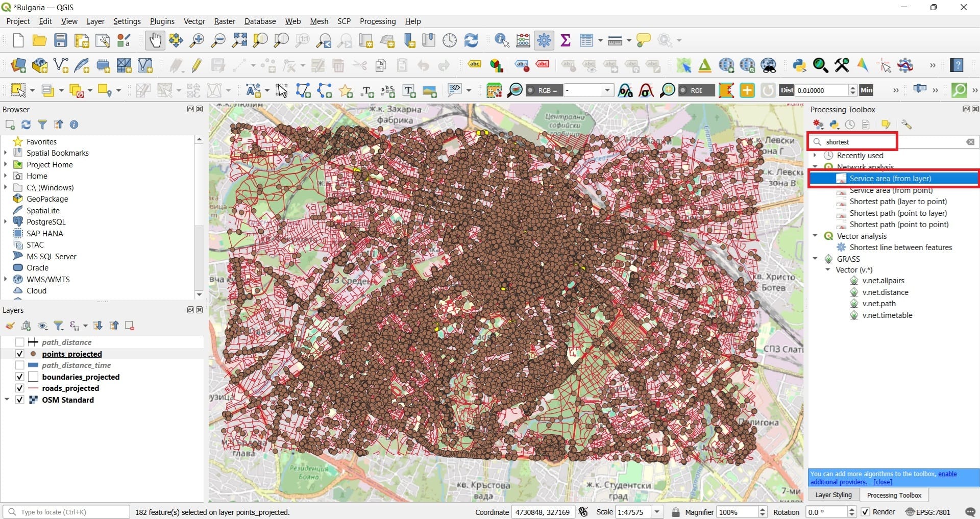Toggle scale lock padlock icon

(x=676, y=512)
